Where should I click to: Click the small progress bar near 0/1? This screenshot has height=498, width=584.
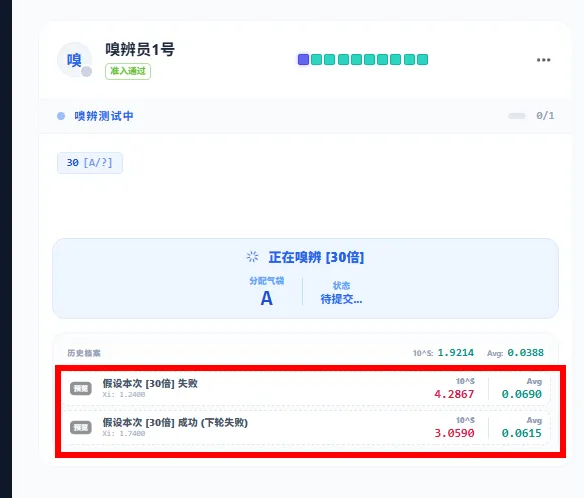(x=517, y=116)
